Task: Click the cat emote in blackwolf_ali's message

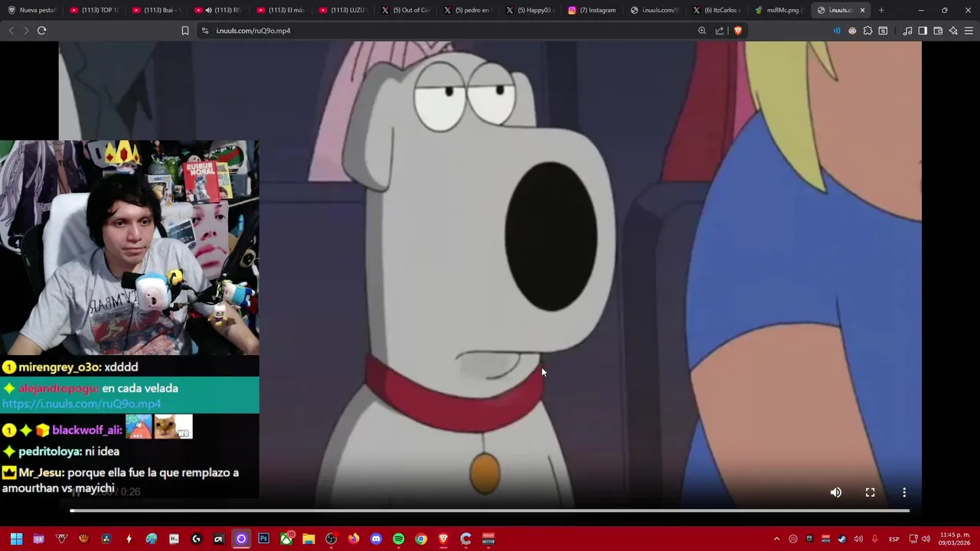Action: tap(173, 426)
